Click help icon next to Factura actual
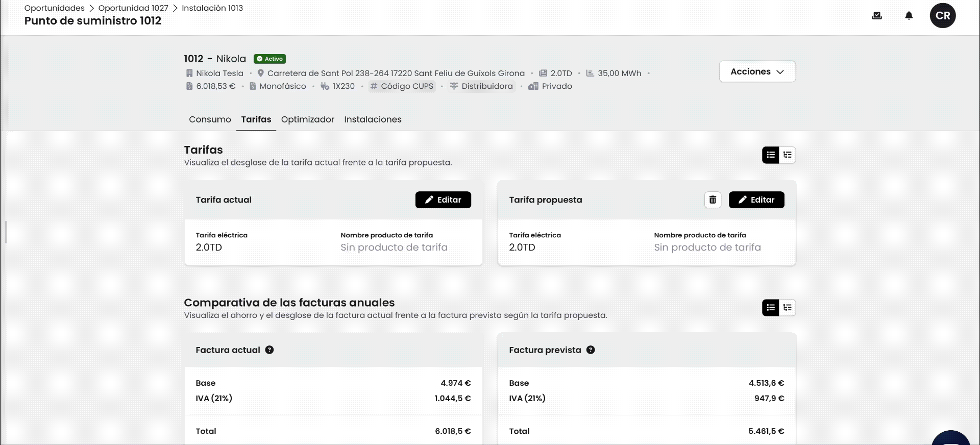This screenshot has height=445, width=980. click(269, 350)
